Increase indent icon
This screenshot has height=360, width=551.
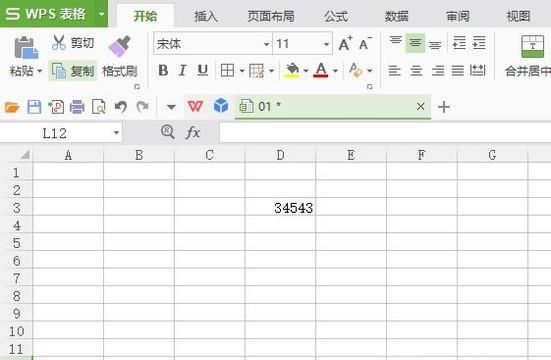click(x=479, y=43)
